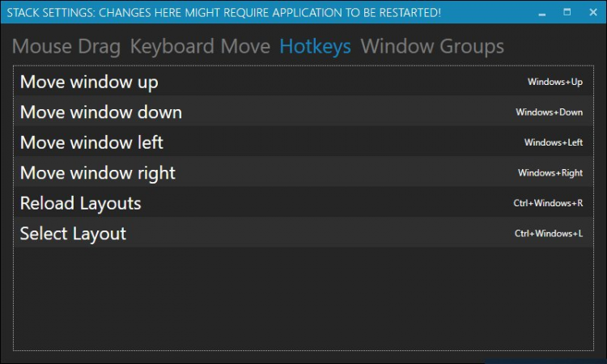The height and width of the screenshot is (364, 607).
Task: Choose the Move window right entry
Action: click(x=98, y=173)
